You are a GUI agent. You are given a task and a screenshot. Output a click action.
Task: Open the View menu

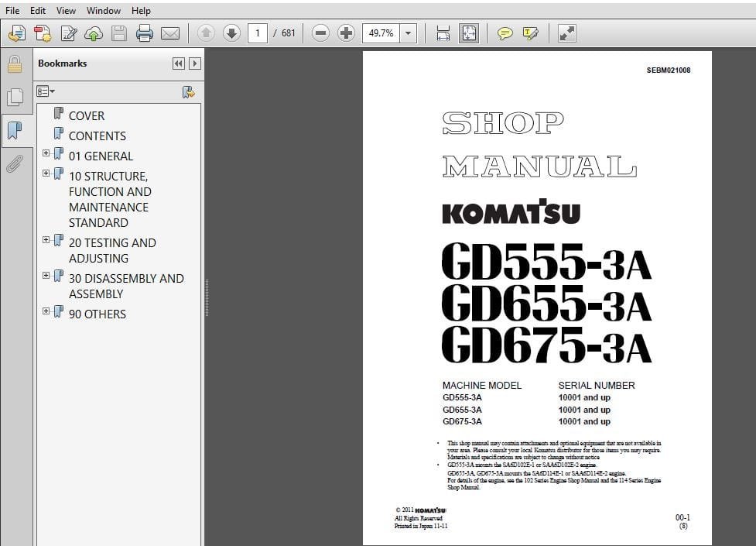click(66, 11)
